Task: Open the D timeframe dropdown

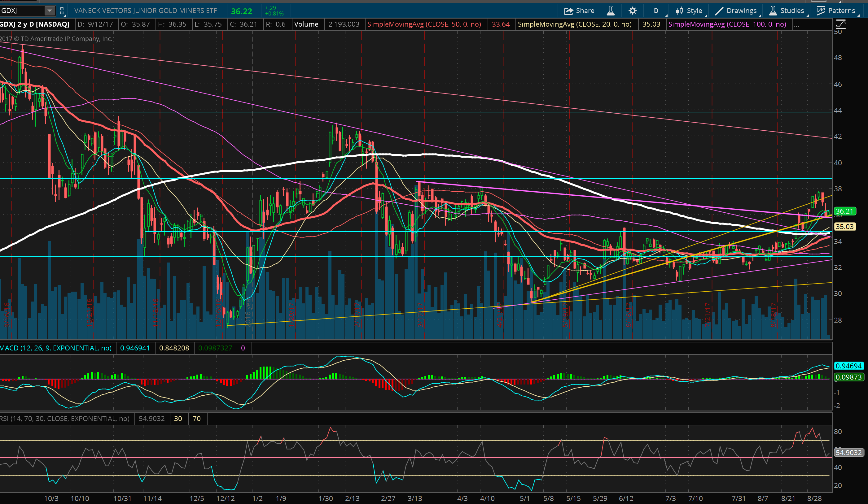Action: pos(657,11)
